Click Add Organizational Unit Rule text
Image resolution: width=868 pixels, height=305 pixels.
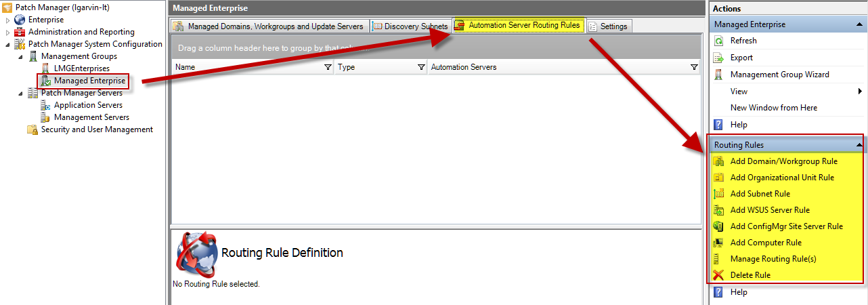[782, 178]
